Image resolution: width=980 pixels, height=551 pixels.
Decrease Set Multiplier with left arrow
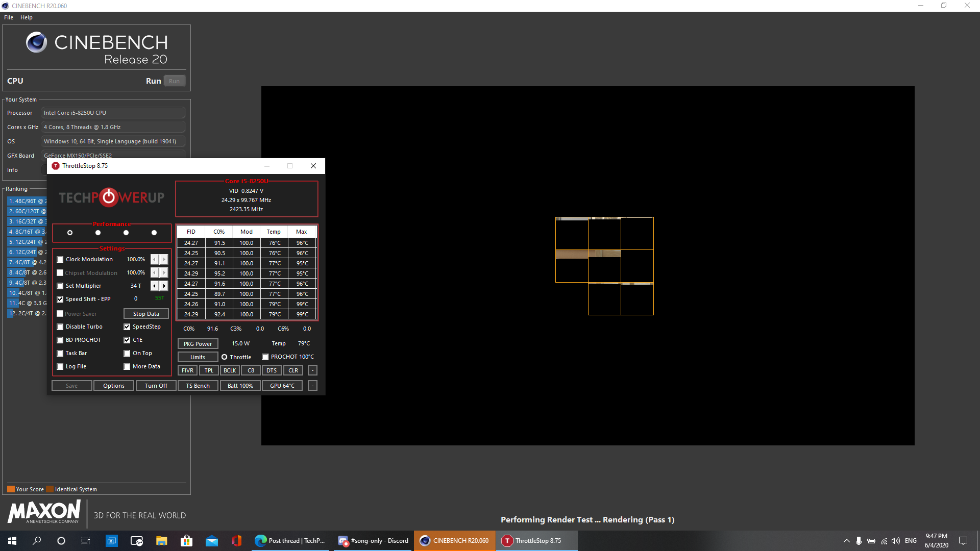[x=155, y=286]
